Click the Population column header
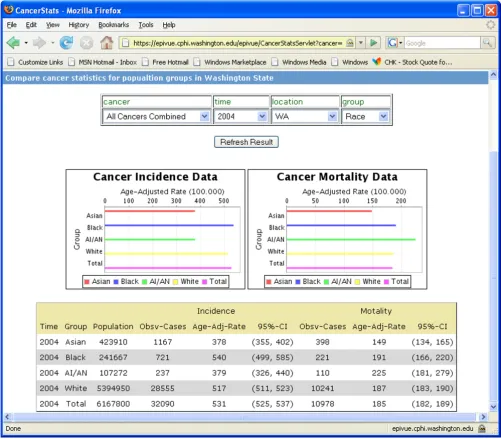This screenshot has width=501, height=439. (113, 327)
